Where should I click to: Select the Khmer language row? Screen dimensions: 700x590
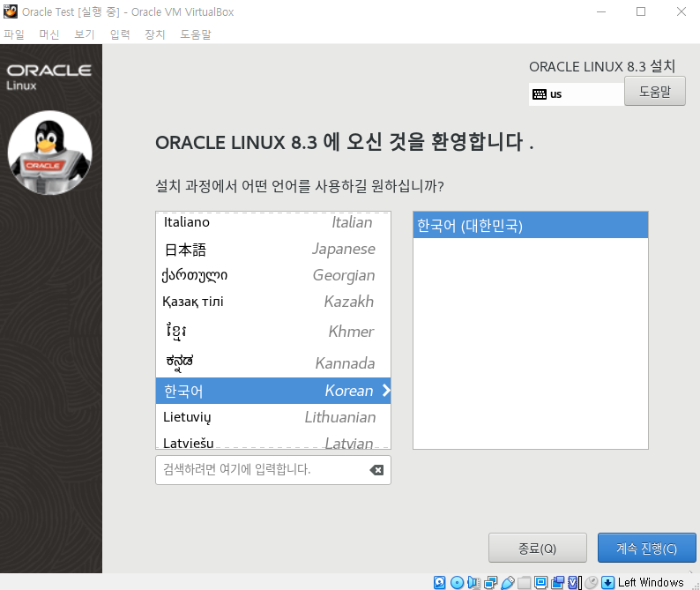pos(273,332)
